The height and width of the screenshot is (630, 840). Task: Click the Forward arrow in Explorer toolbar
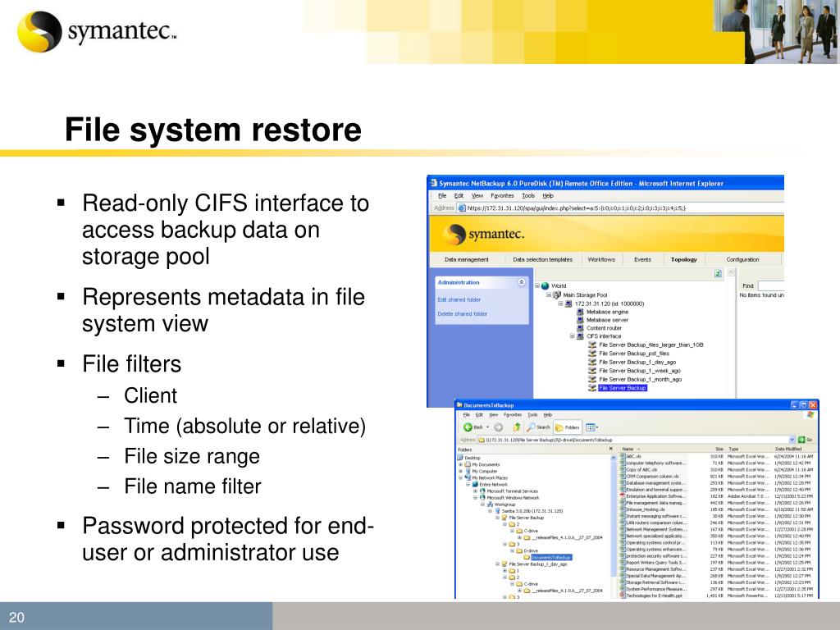coord(498,427)
